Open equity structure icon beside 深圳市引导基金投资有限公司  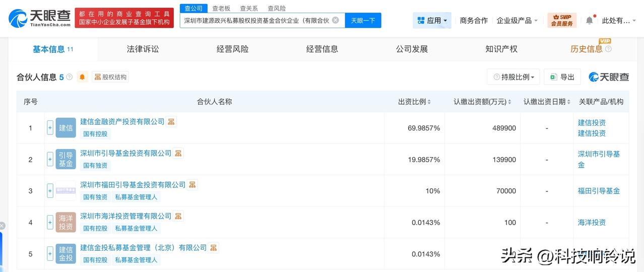pos(178,153)
